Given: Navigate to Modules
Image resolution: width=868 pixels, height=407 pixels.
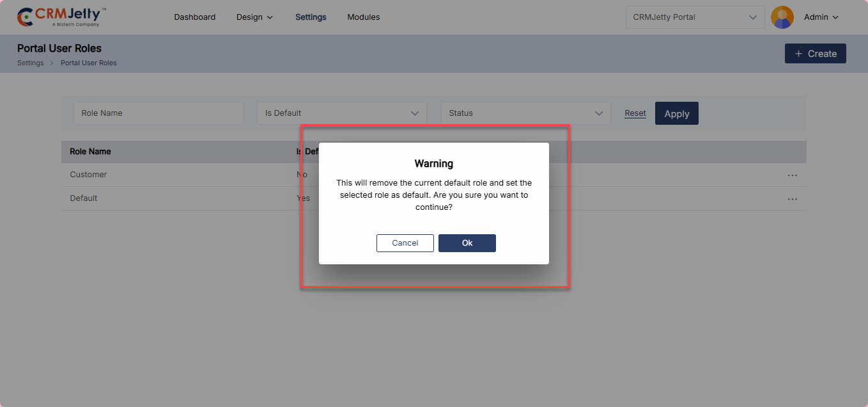Looking at the screenshot, I should pos(363,17).
